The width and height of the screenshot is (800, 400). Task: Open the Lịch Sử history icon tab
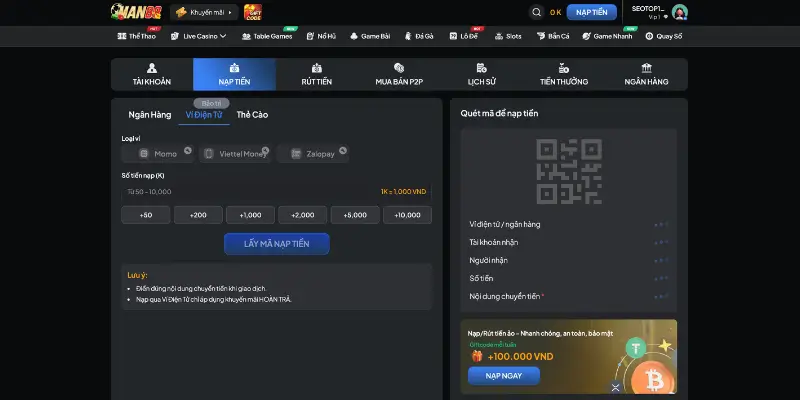(x=482, y=75)
